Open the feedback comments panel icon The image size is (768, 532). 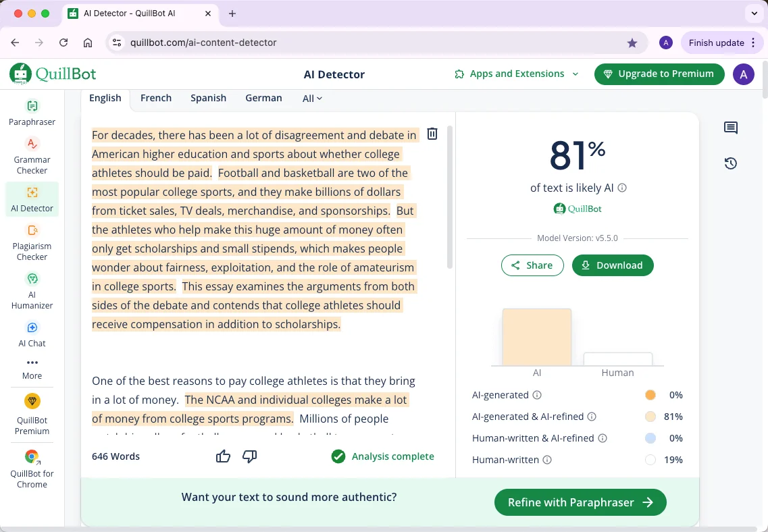tap(731, 128)
